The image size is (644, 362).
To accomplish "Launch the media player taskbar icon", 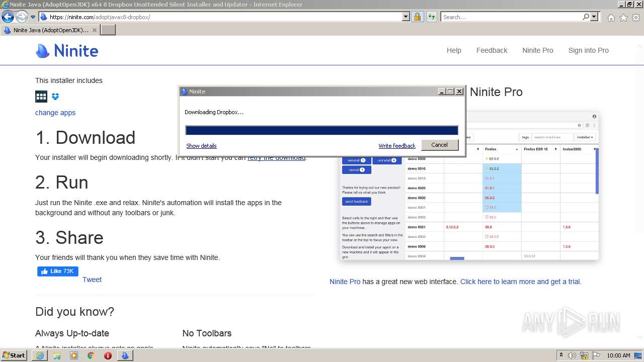I will (74, 355).
